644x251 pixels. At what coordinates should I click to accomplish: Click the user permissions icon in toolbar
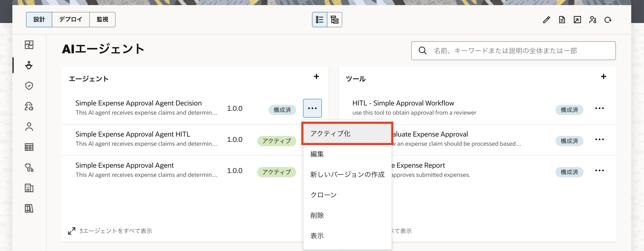click(x=592, y=20)
